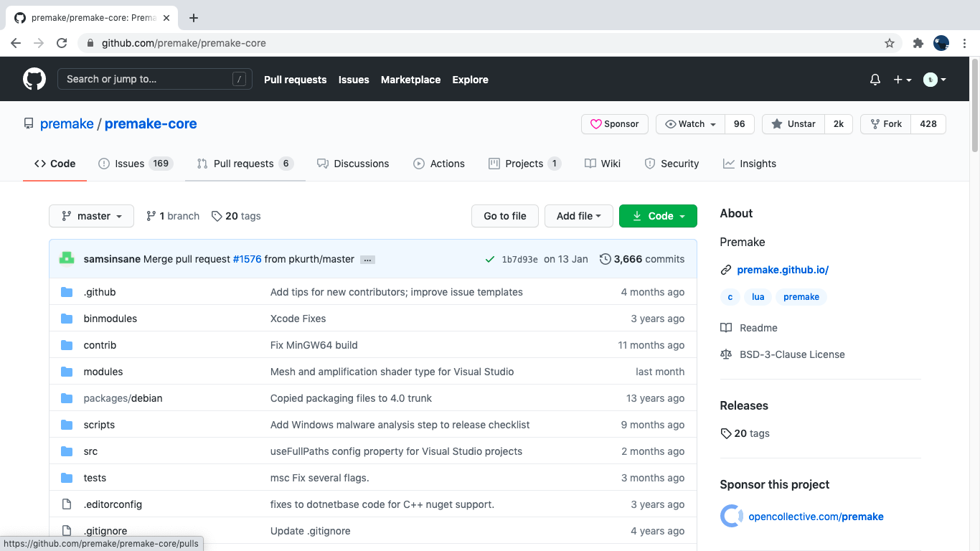Click Pull requests in the top navigation
The image size is (980, 551).
coord(296,80)
